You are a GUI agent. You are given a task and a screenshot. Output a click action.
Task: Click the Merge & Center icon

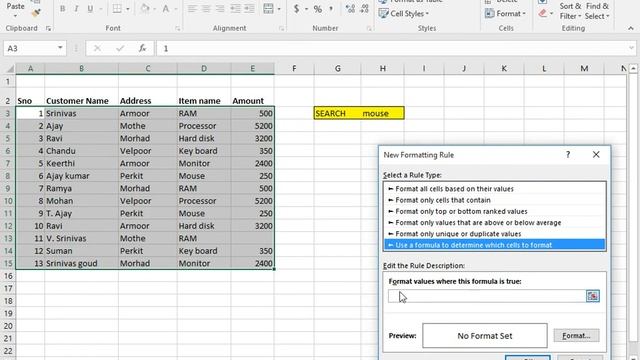point(268,9)
